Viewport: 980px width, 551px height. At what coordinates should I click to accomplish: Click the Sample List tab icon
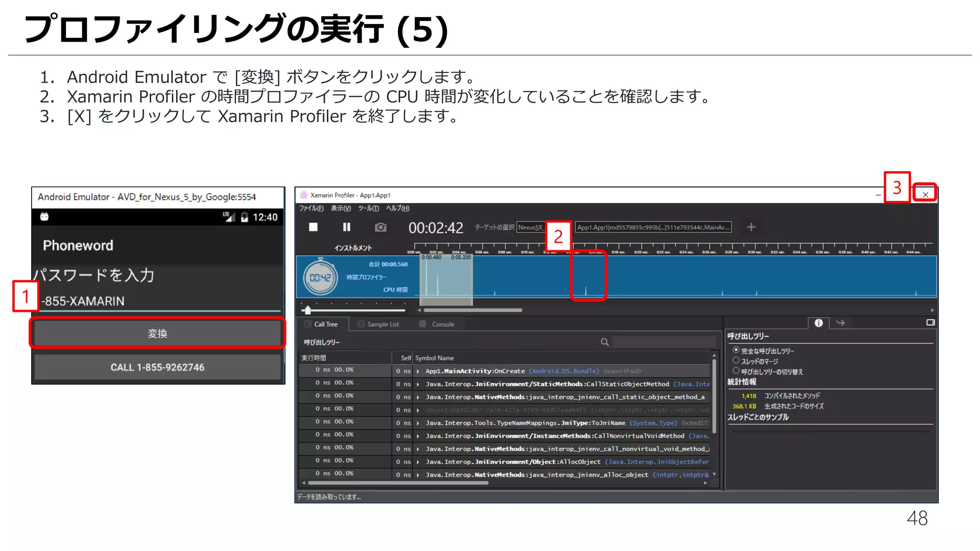click(361, 324)
